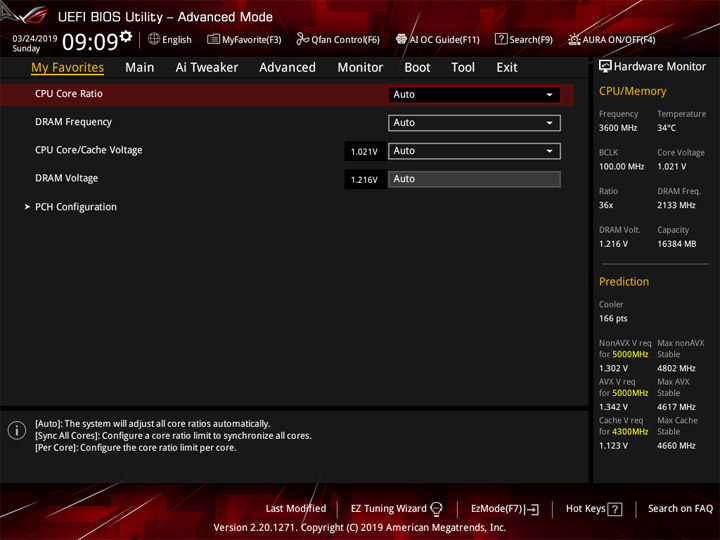Open the DRAM Frequency dropdown
Viewport: 720px width, 540px height.
pos(474,123)
